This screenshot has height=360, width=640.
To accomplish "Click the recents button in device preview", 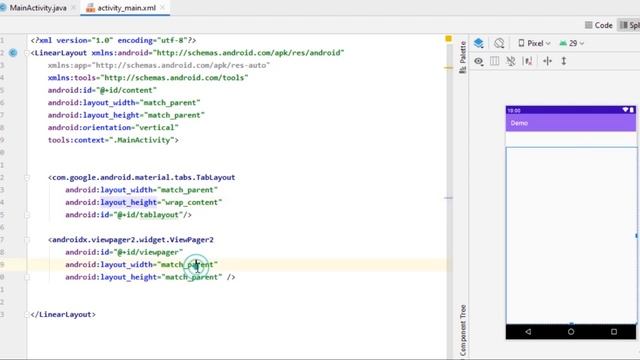I will click(614, 332).
